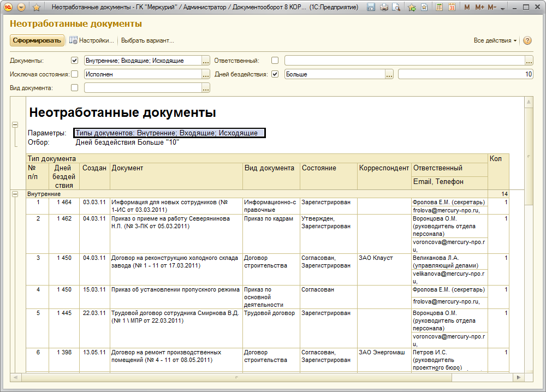
Task: Open the small title bar options arrow
Action: 502,9
